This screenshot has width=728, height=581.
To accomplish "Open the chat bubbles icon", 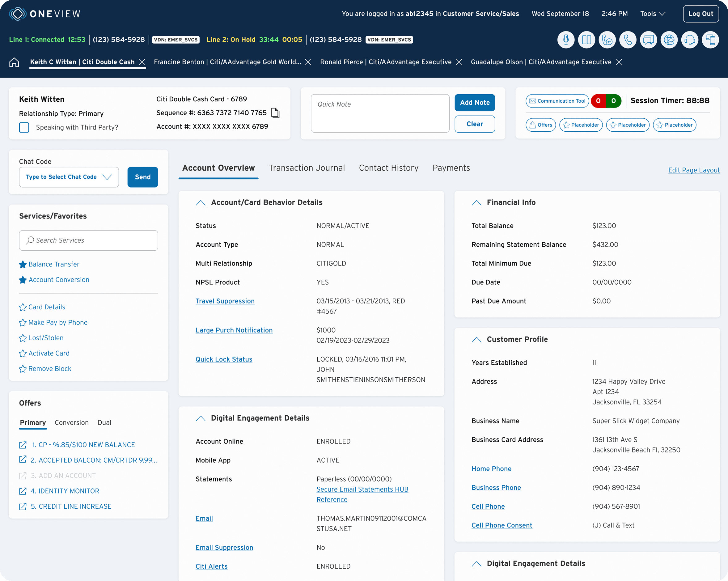I will [x=648, y=40].
